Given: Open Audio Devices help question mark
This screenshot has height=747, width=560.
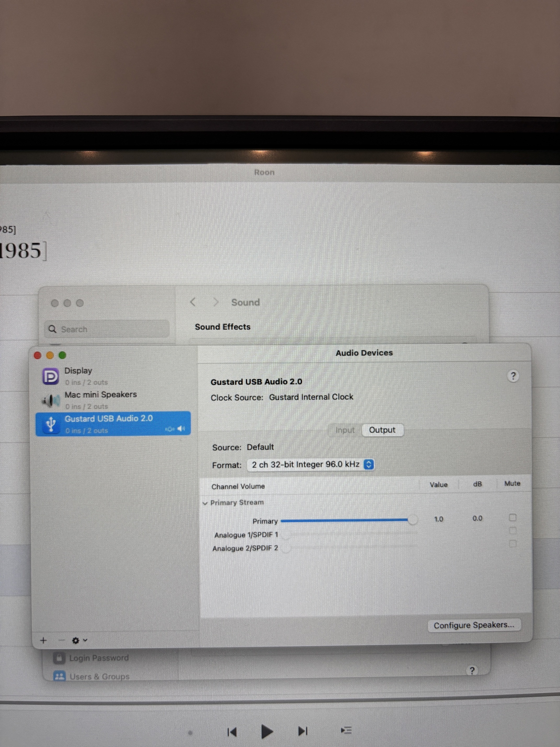Looking at the screenshot, I should pos(513,376).
